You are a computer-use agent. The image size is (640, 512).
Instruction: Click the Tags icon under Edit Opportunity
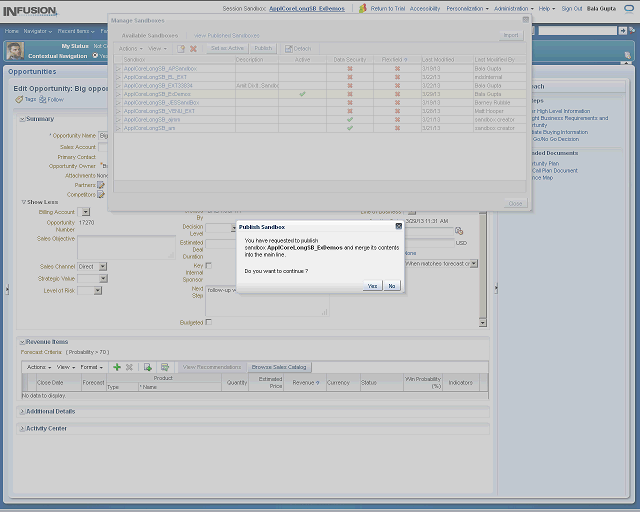[x=18, y=100]
